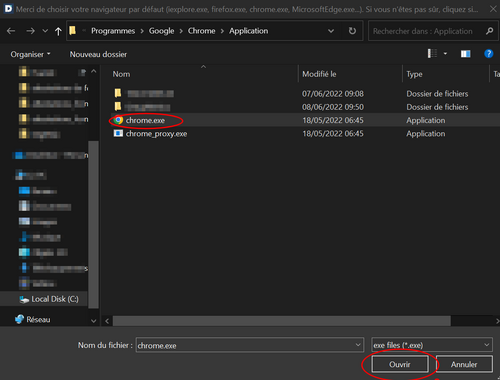Click the magnifier search icon
Viewport: 500px width, 380px height.
coord(489,31)
